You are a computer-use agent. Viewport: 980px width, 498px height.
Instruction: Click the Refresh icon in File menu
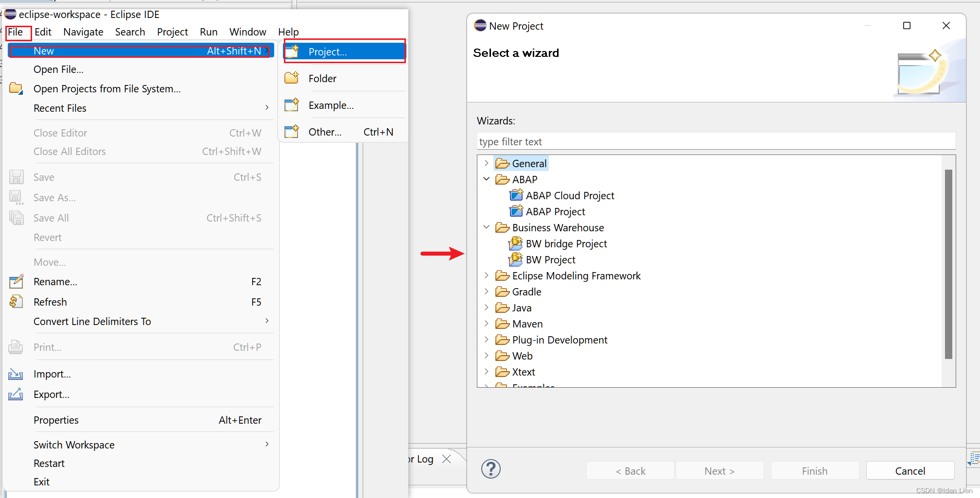tap(16, 302)
